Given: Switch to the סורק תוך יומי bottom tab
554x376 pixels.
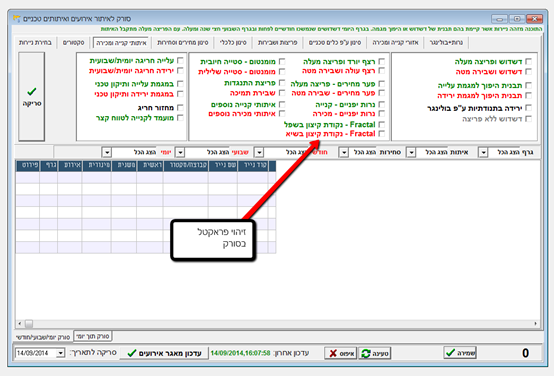Looking at the screenshot, I should tap(93, 336).
